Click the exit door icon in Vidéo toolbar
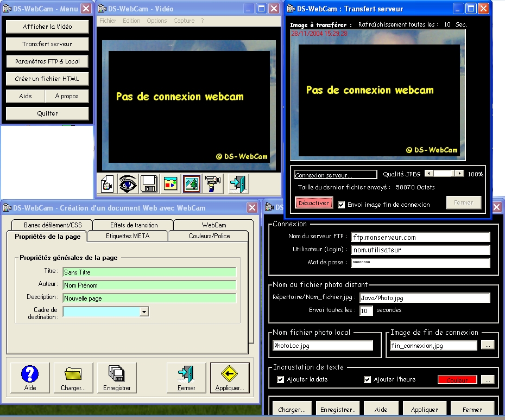The width and height of the screenshot is (505, 420). 238,184
